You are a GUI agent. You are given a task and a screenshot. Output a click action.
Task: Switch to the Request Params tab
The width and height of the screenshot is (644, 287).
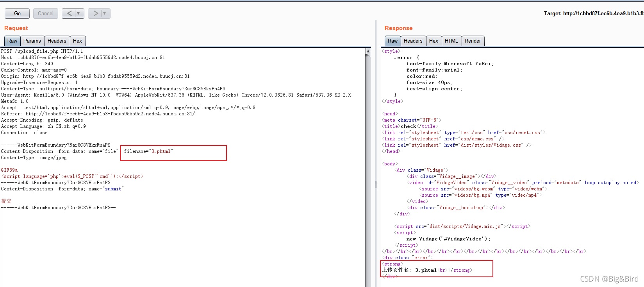(x=32, y=41)
